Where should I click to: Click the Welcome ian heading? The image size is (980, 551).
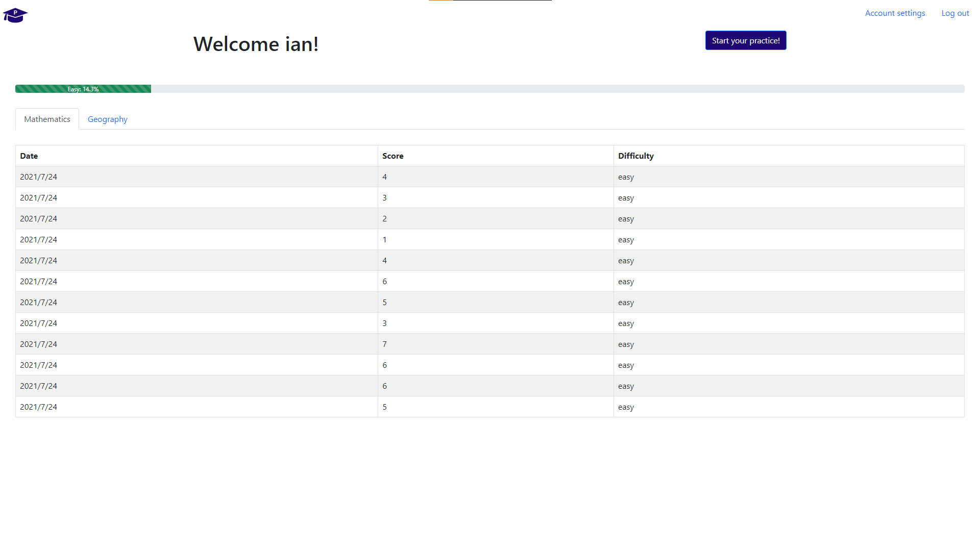click(256, 44)
